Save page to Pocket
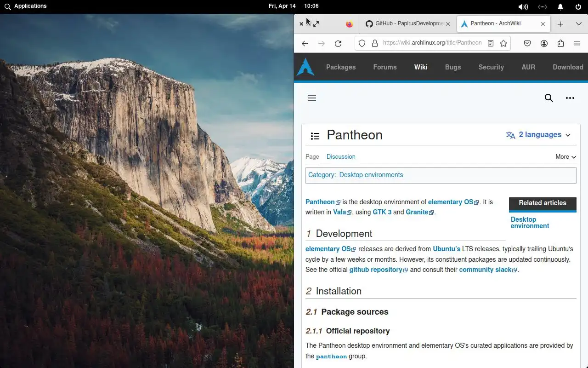Image resolution: width=588 pixels, height=368 pixels. click(527, 43)
